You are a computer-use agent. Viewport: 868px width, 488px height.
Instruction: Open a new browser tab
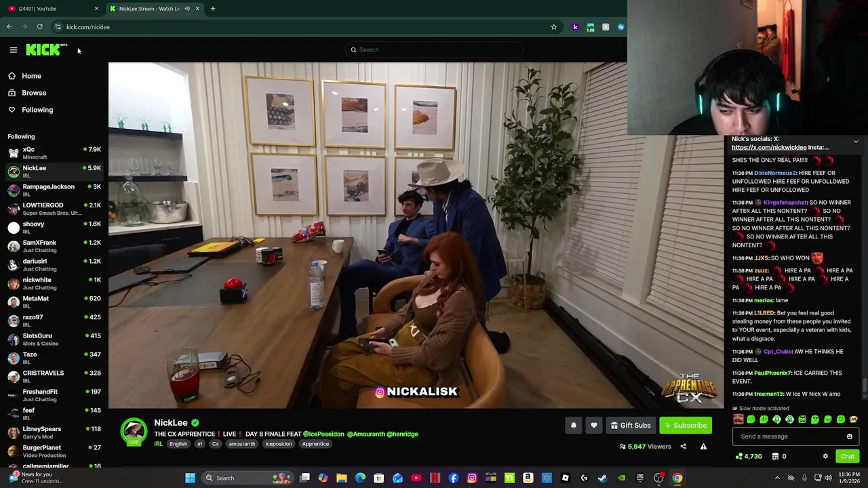pyautogui.click(x=212, y=9)
